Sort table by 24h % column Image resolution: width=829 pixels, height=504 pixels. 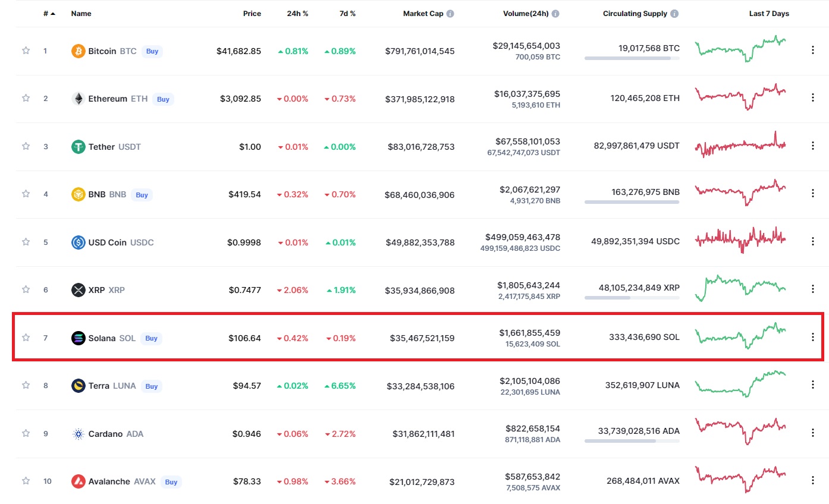297,14
